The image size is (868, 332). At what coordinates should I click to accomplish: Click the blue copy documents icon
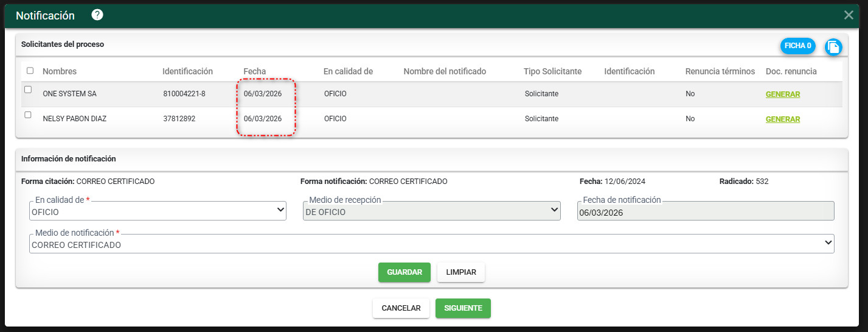click(833, 46)
